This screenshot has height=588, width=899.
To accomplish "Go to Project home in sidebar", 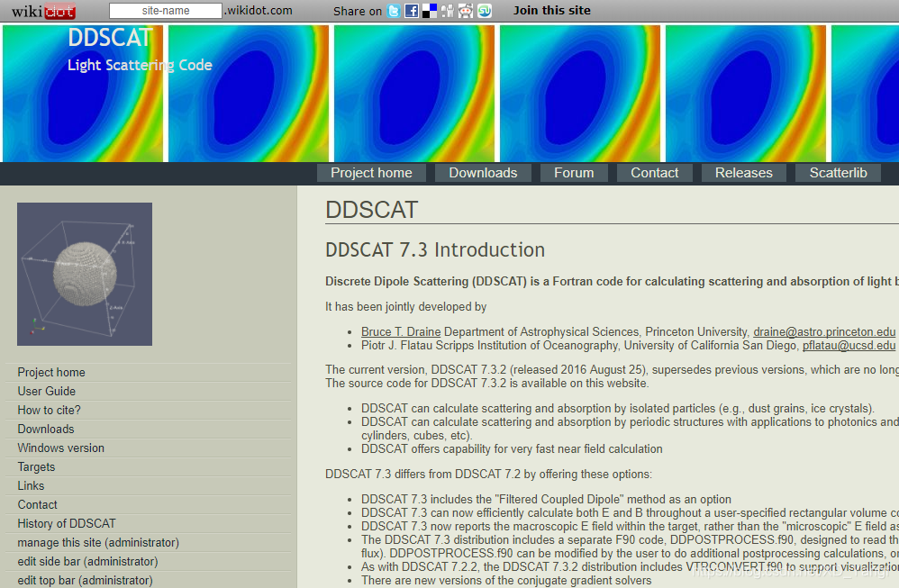I will tap(51, 373).
